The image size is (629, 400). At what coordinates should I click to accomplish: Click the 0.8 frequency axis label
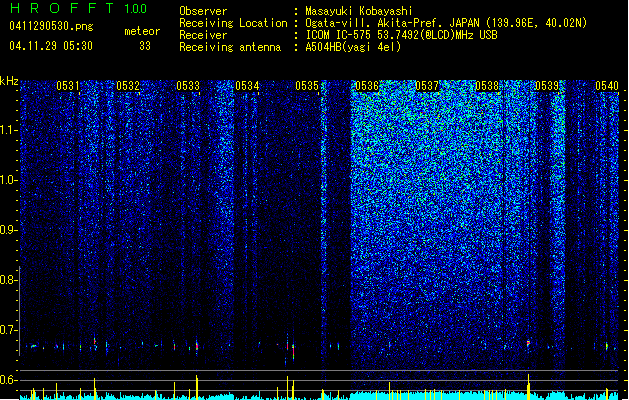coord(8,280)
